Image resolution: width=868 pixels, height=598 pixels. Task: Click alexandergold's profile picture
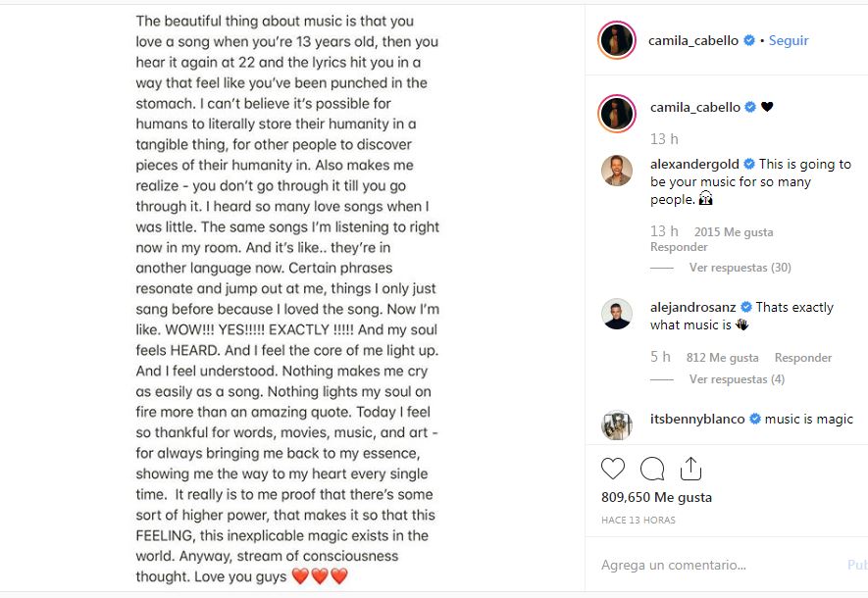(618, 172)
